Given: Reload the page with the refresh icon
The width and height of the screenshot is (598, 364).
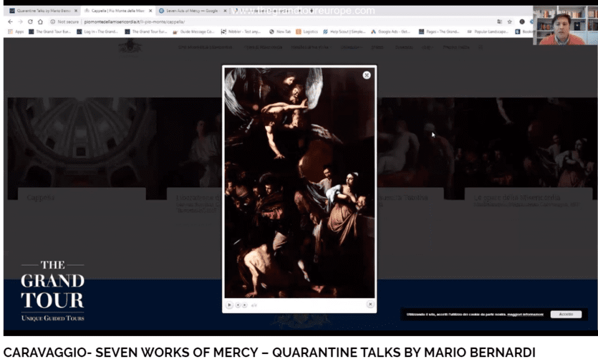Looking at the screenshot, I should point(30,22).
